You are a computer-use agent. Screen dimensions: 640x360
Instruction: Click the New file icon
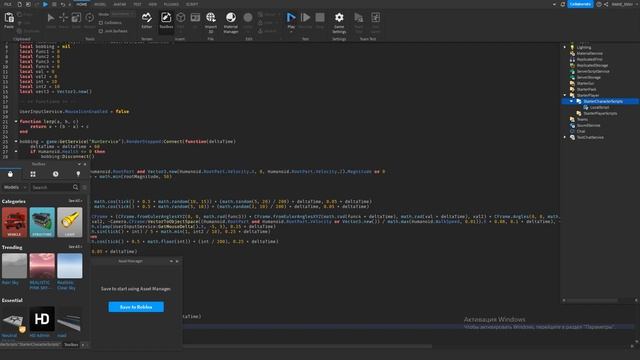pyautogui.click(x=19, y=4)
